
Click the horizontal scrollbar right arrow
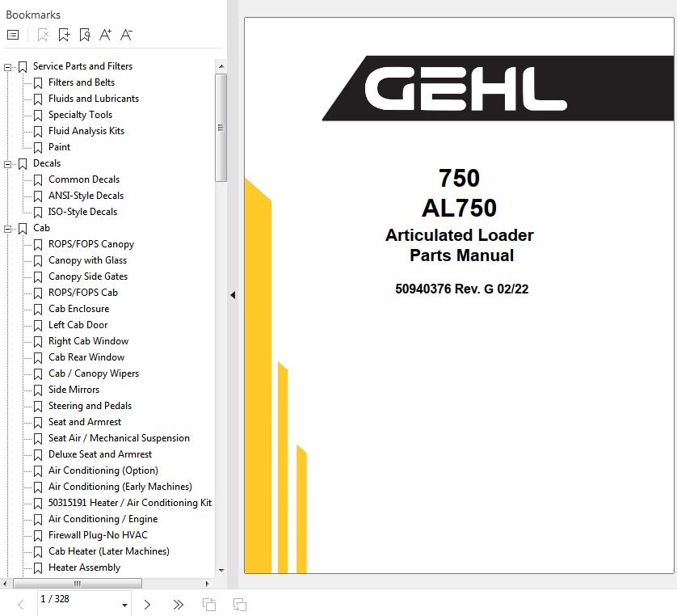tap(207, 584)
